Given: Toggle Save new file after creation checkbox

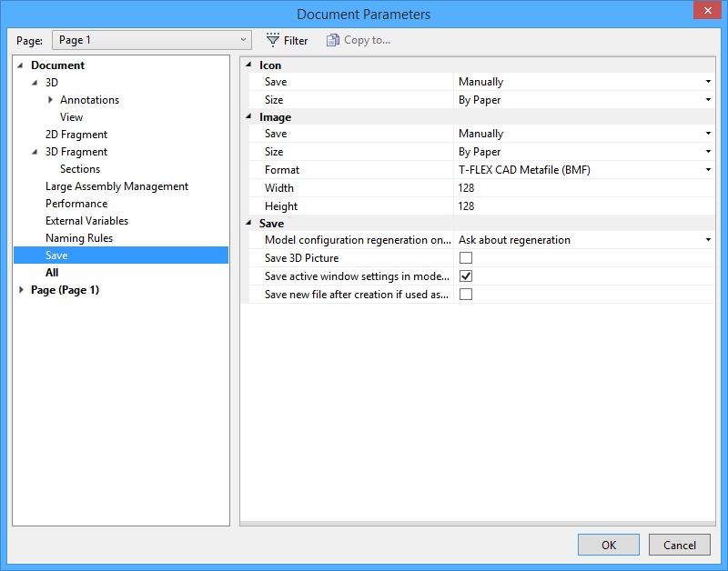Looking at the screenshot, I should 466,295.
